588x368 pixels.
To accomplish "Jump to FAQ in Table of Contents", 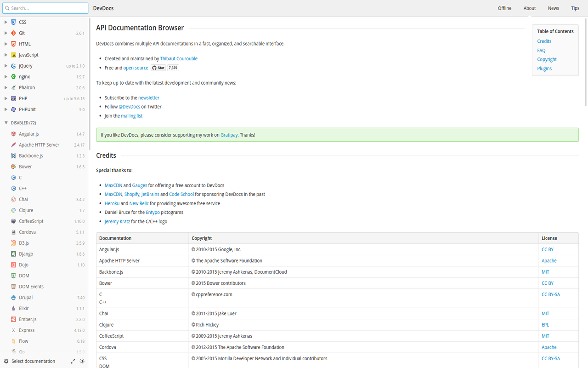I will click(x=541, y=51).
